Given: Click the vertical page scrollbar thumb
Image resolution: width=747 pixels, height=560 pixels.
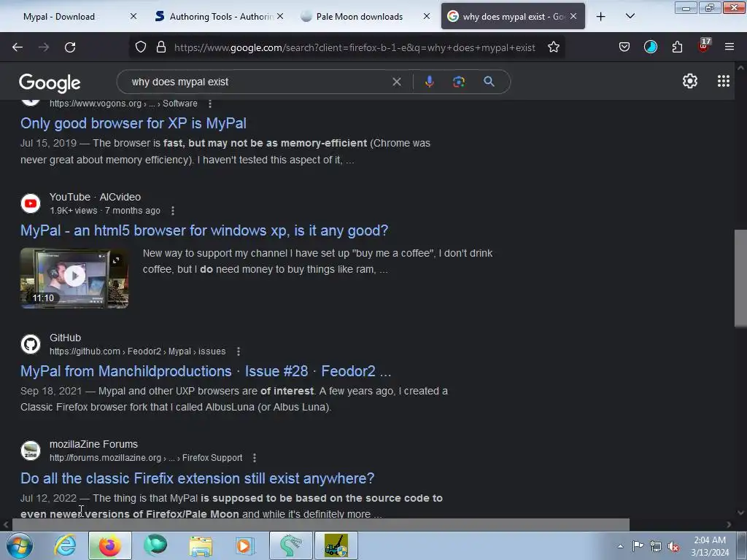Looking at the screenshot, I should click(740, 279).
